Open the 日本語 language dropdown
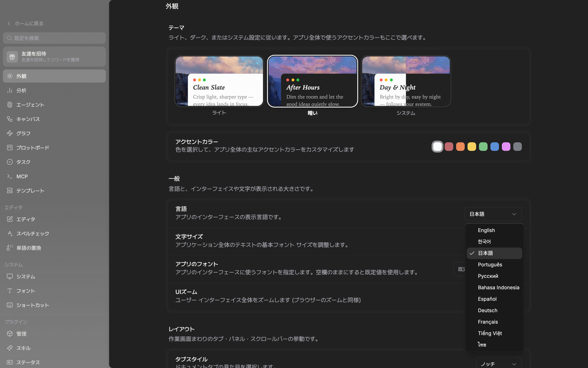The width and height of the screenshot is (588, 368). click(493, 214)
